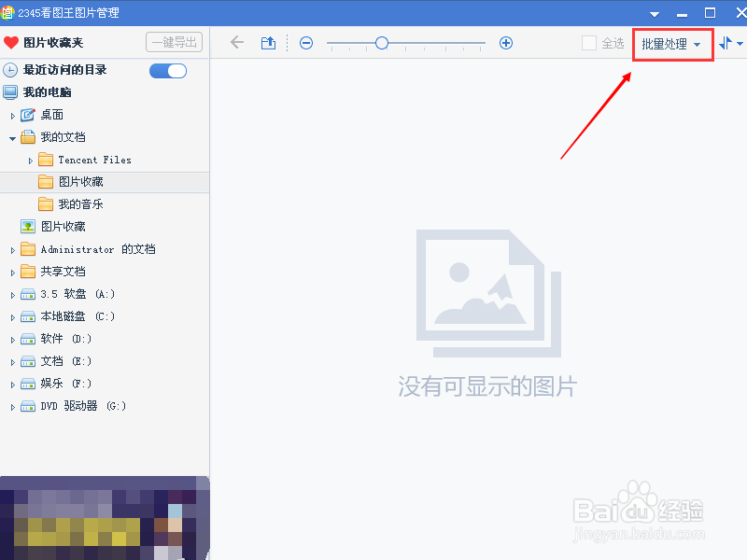Click drive icon next to 本地磁盘 (C:)
The width and height of the screenshot is (747, 560).
click(x=28, y=316)
